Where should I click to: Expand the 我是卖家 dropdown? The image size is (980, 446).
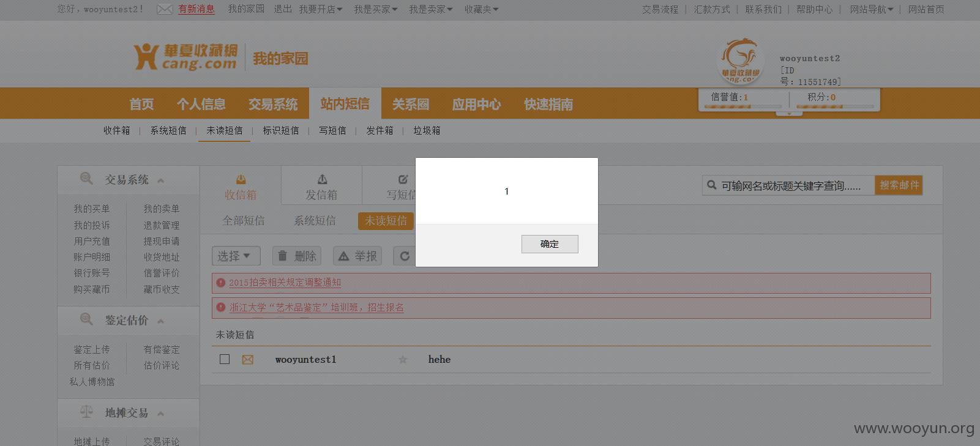pos(431,9)
